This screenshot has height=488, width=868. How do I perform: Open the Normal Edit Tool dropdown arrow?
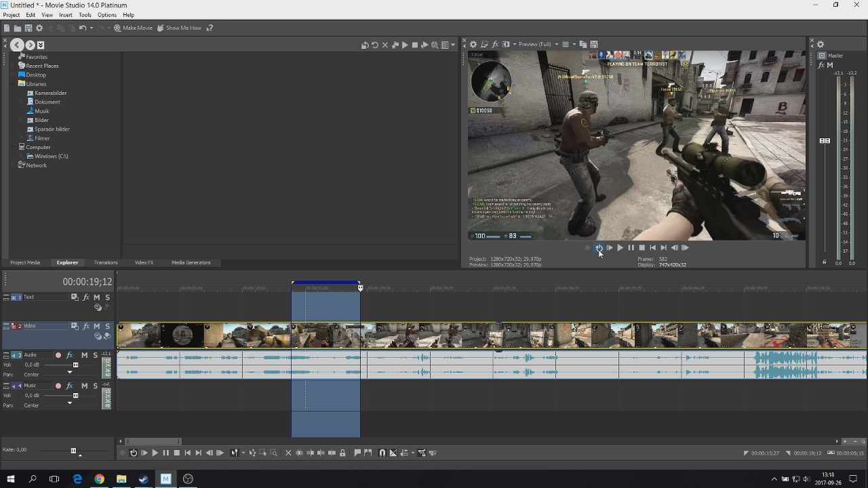point(243,453)
